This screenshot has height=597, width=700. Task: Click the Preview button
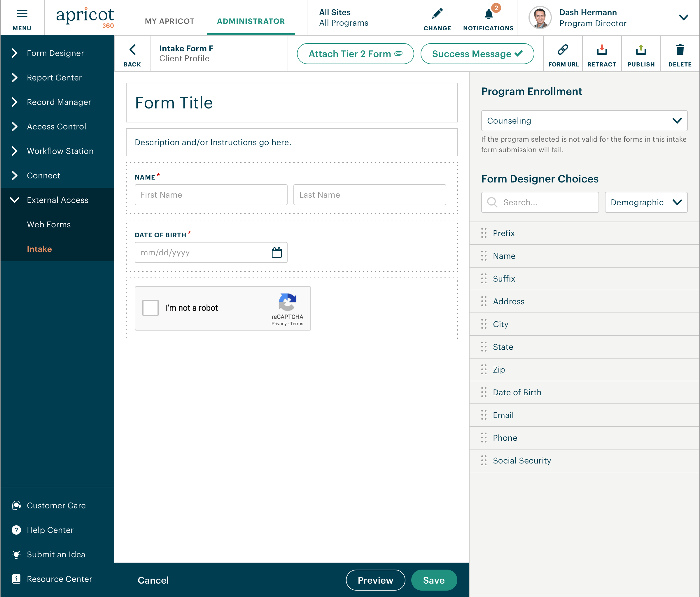(375, 580)
